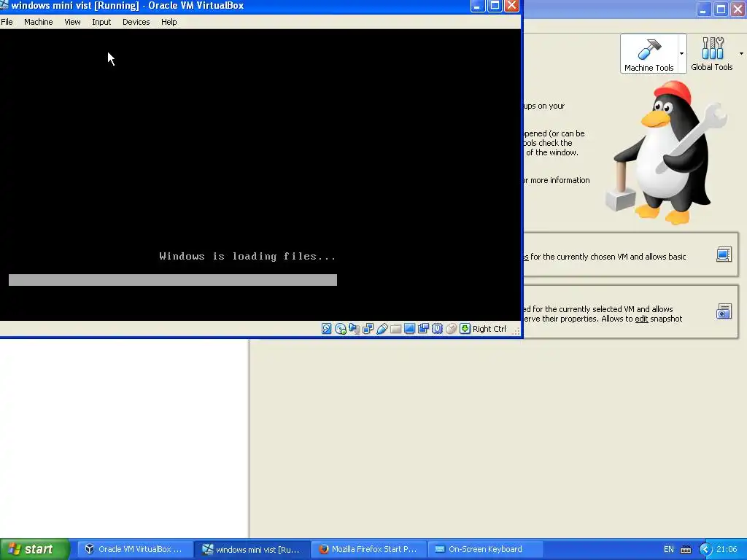This screenshot has width=747, height=560.
Task: Click the green keyboard capture arrow icon
Action: pyautogui.click(x=465, y=329)
